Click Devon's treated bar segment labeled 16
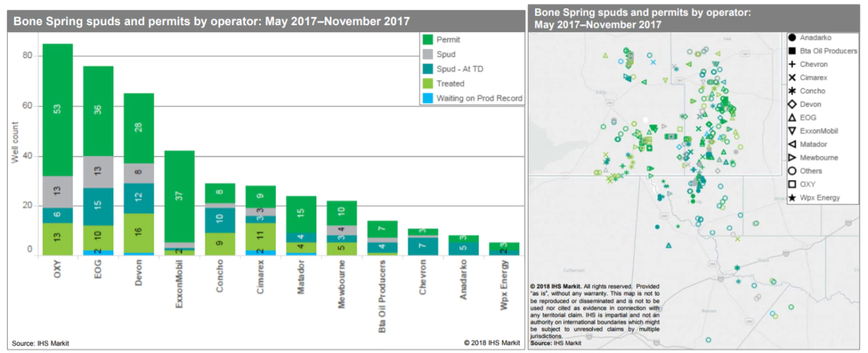This screenshot has height=353, width=868. [x=139, y=233]
